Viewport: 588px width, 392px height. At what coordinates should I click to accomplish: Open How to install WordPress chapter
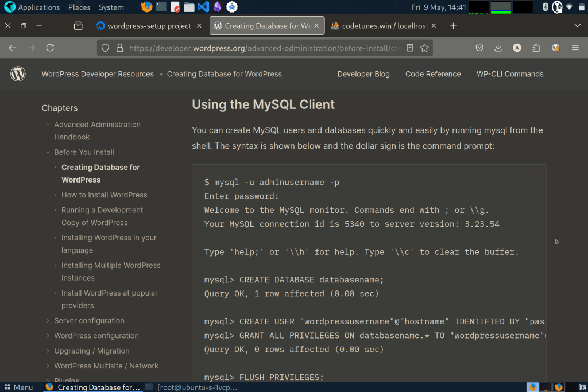click(105, 195)
